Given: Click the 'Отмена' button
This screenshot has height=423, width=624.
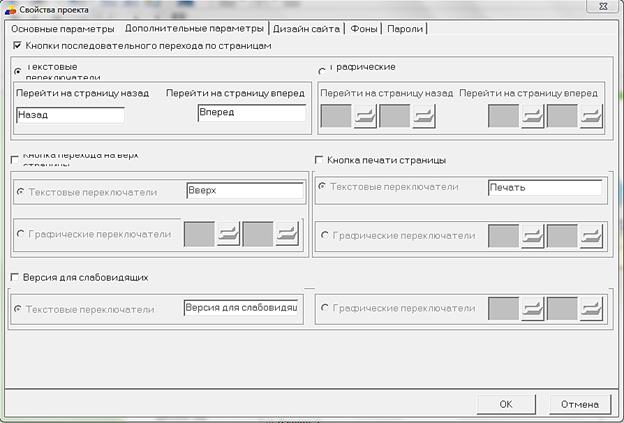Looking at the screenshot, I should point(579,404).
